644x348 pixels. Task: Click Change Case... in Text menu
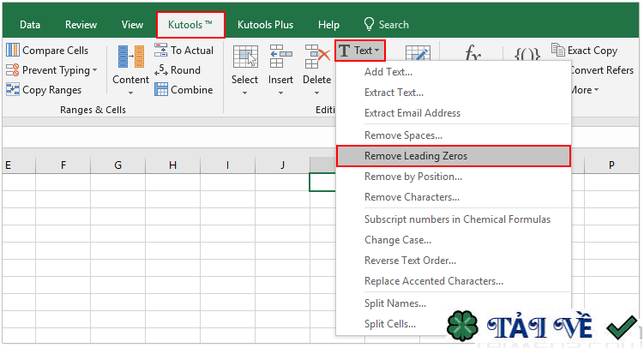(x=398, y=240)
